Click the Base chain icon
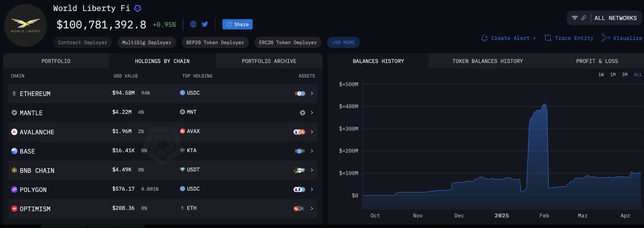This screenshot has width=644, height=228. [x=14, y=151]
